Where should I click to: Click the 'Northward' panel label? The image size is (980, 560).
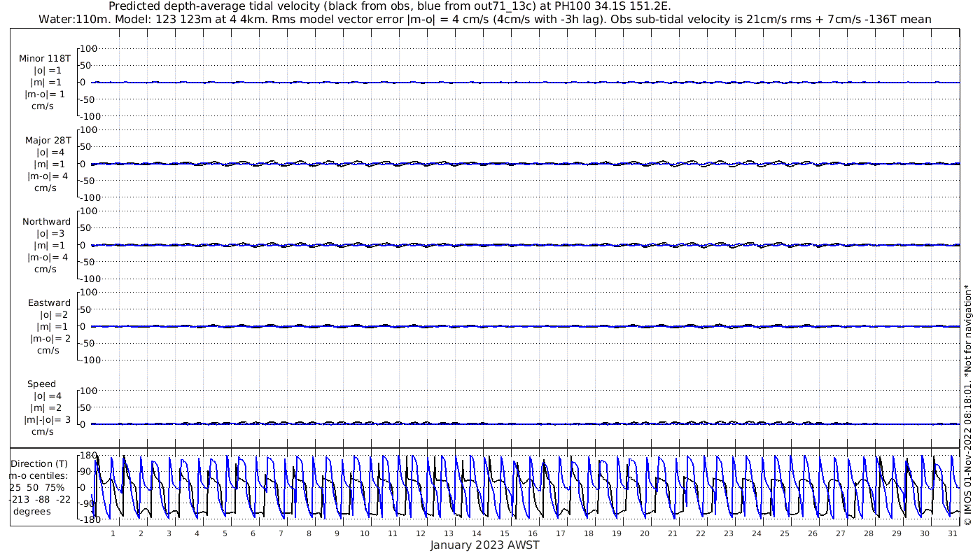click(x=46, y=221)
